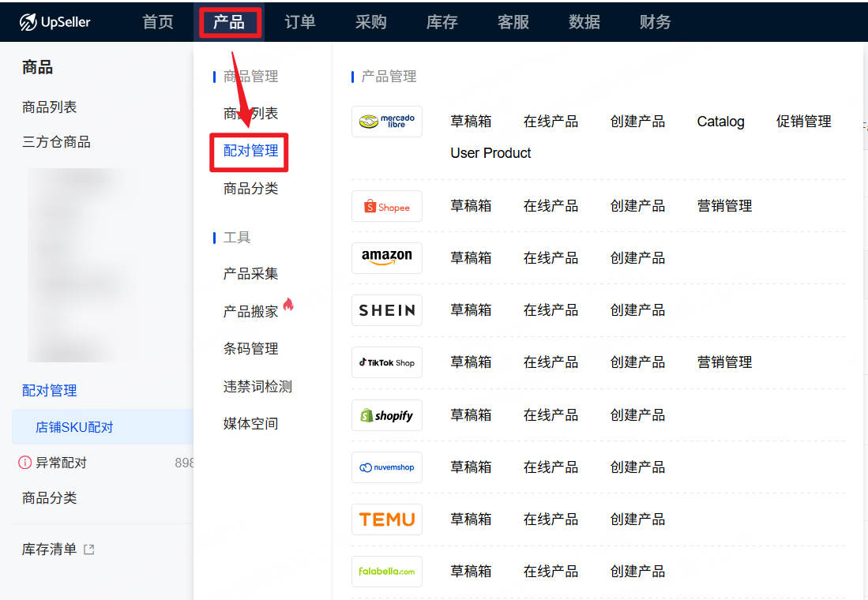Open the 产品搬家 tool
The width and height of the screenshot is (868, 600).
[251, 311]
